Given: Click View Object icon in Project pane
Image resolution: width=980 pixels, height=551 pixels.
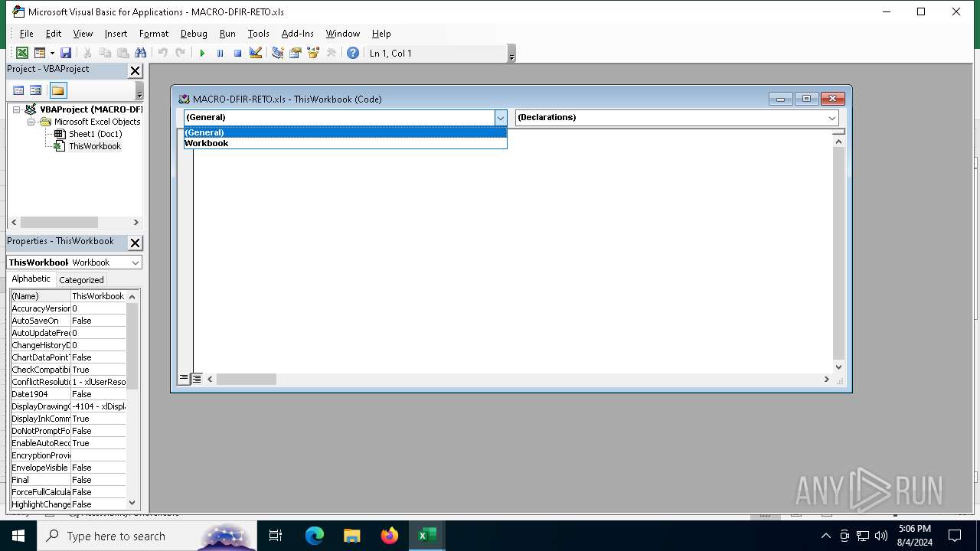Looking at the screenshot, I should point(35,90).
